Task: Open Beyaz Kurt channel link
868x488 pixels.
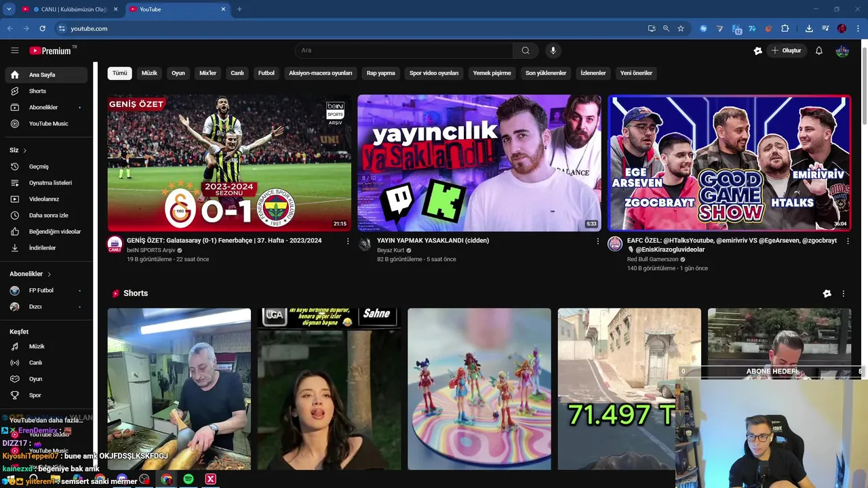Action: (391, 250)
